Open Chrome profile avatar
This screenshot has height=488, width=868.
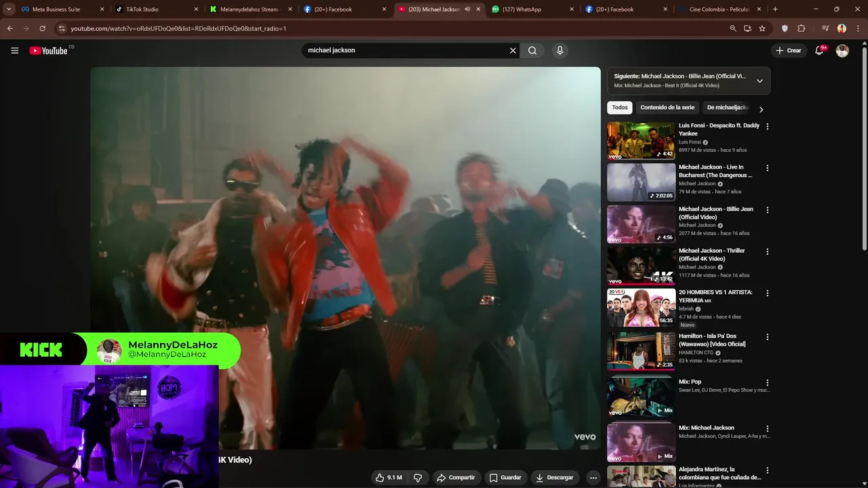coord(842,28)
